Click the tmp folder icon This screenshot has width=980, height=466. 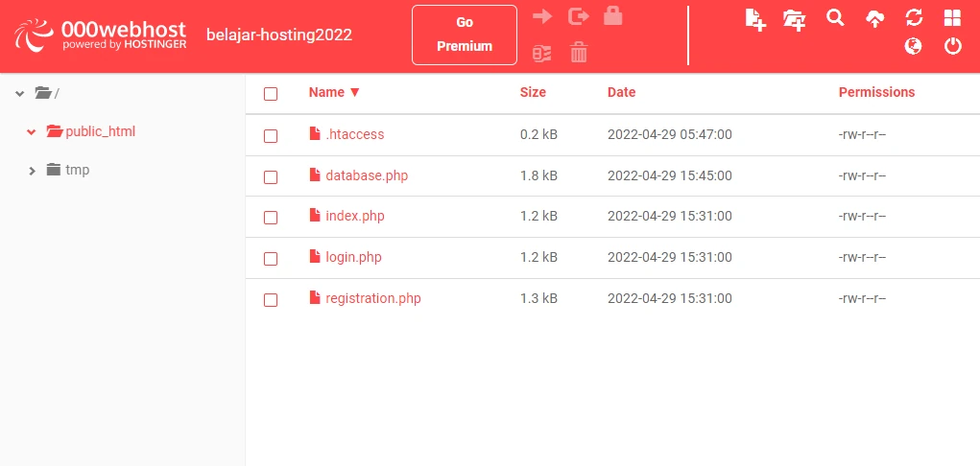[53, 170]
